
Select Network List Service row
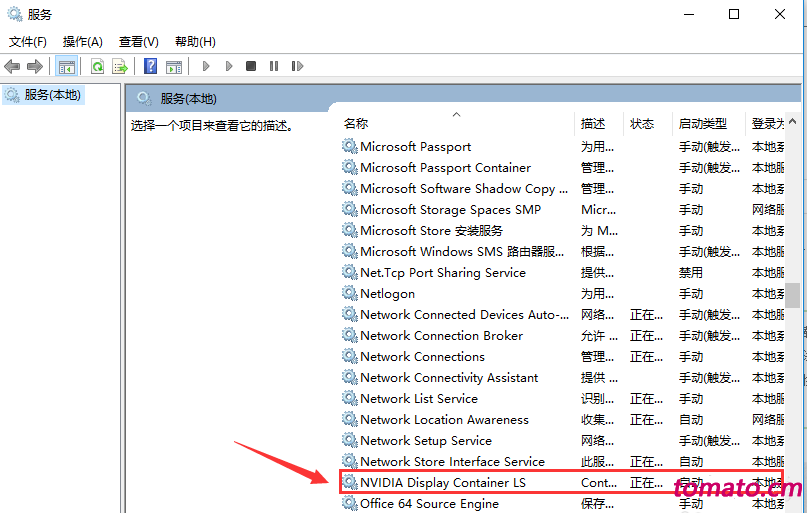(x=562, y=399)
